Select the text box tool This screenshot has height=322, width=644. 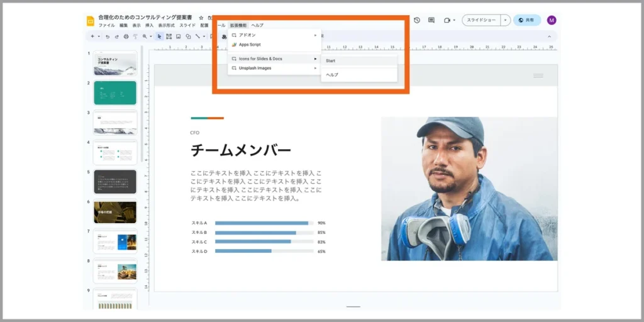point(169,36)
